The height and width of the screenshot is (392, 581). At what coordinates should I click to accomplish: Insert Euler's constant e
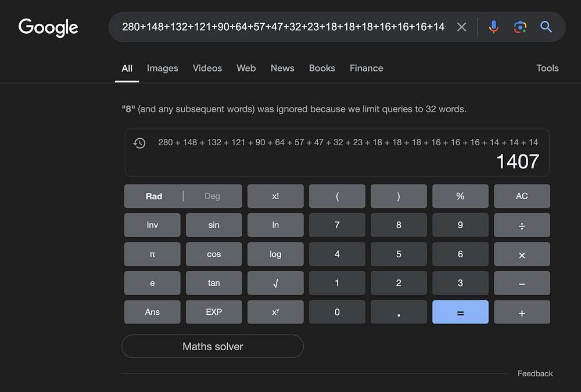(152, 283)
